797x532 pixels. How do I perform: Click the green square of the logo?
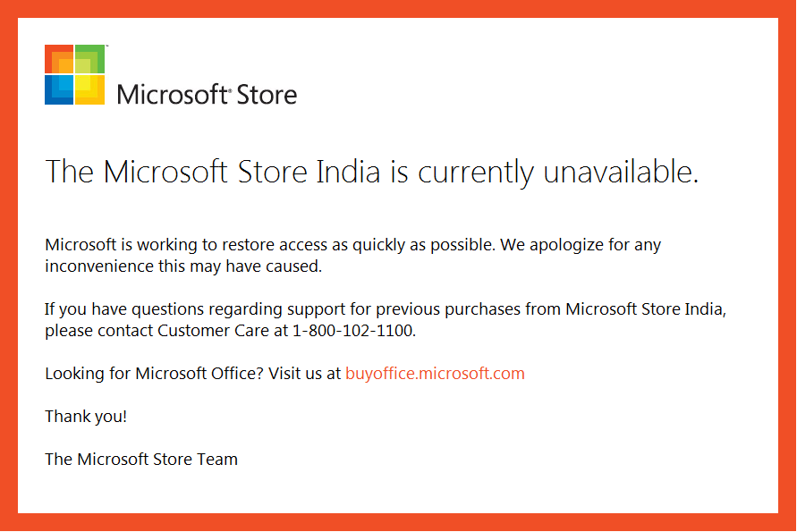90,59
